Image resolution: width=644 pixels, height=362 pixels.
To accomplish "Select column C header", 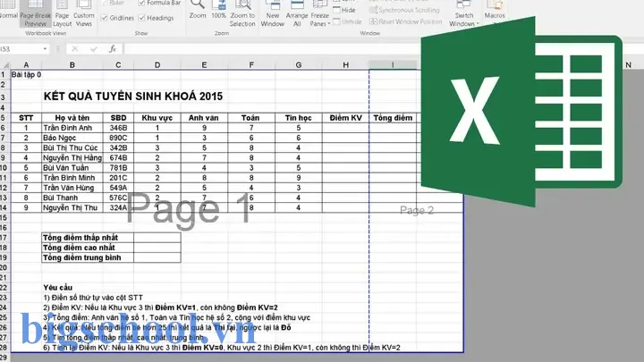I will [x=118, y=65].
